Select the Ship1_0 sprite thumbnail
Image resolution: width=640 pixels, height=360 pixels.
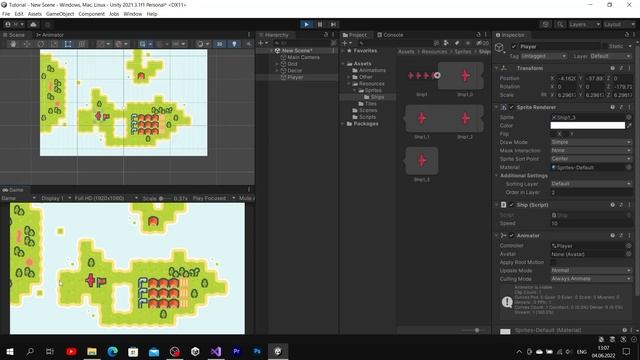coord(465,76)
